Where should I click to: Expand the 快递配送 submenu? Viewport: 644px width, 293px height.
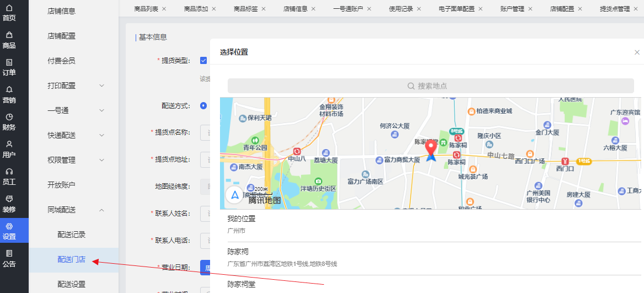point(101,135)
